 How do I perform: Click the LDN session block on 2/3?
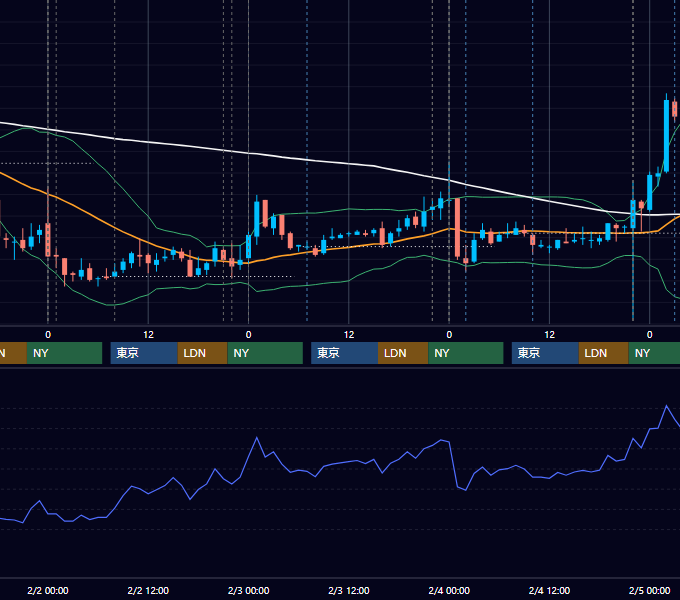click(x=403, y=353)
